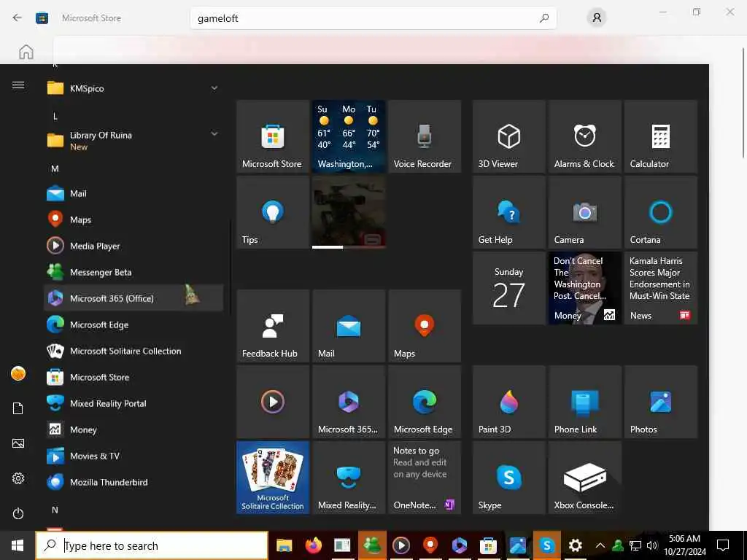Image resolution: width=747 pixels, height=560 pixels.
Task: Open Mail from the app list
Action: 133,193
